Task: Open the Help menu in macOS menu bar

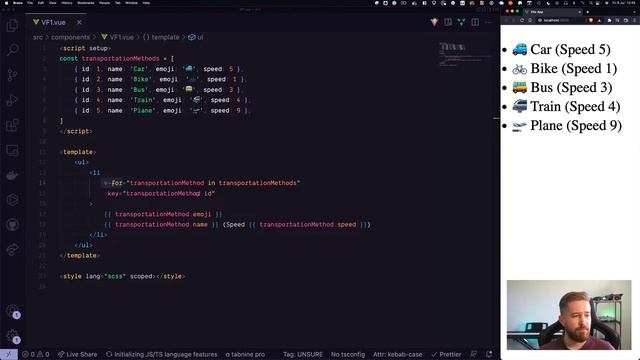Action: [146, 3]
